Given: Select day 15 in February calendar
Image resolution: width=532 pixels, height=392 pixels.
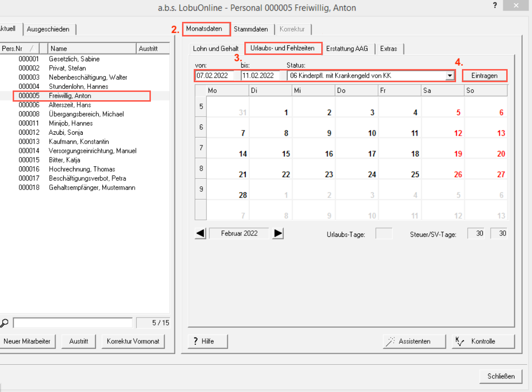Looking at the screenshot, I should coord(286,154).
